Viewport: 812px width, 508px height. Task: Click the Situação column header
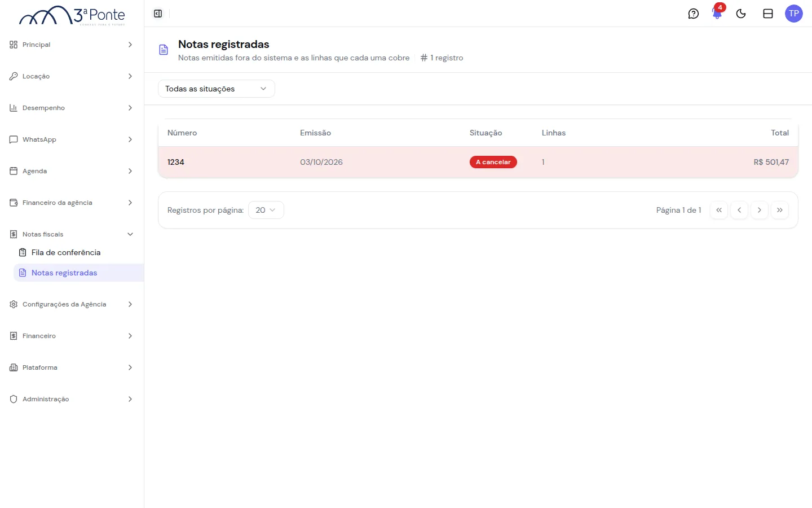[486, 133]
